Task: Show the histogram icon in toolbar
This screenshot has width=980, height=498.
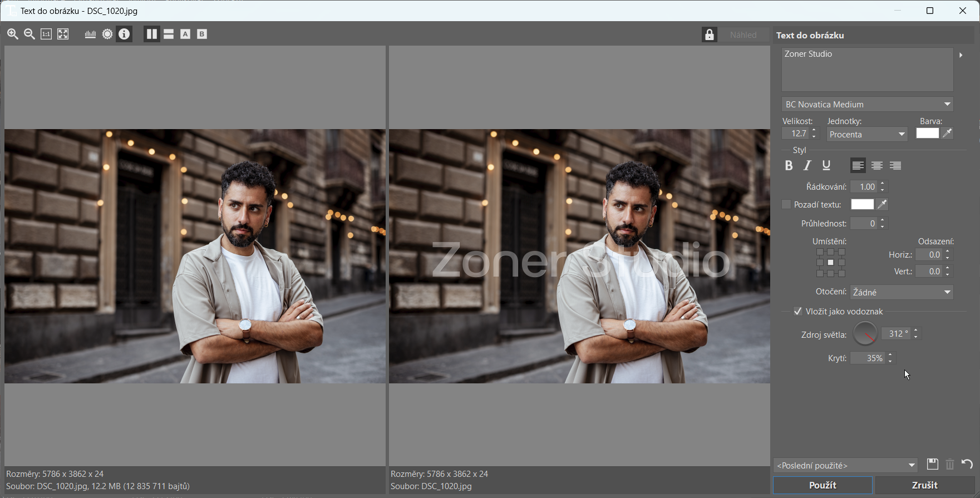Action: (x=90, y=34)
